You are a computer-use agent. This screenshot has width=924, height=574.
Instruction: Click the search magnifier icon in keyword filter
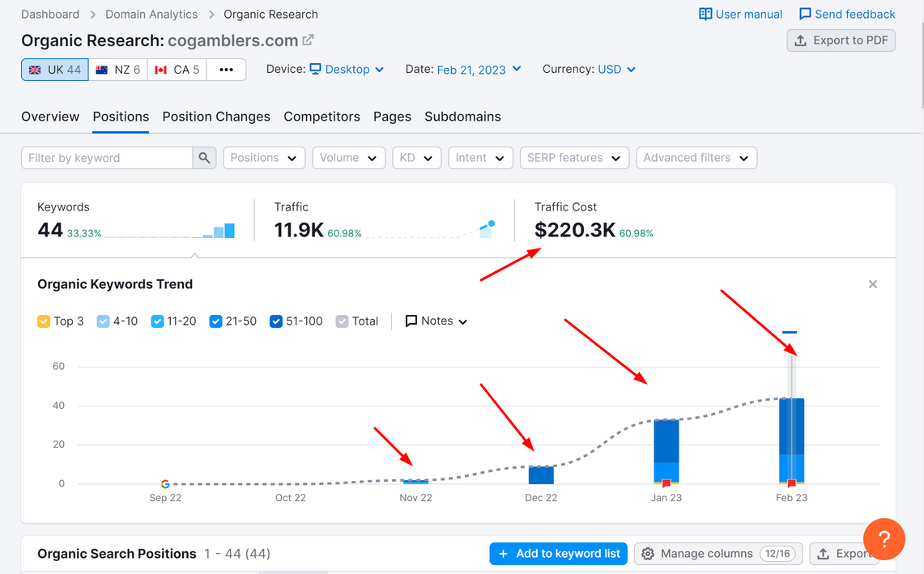pyautogui.click(x=205, y=158)
